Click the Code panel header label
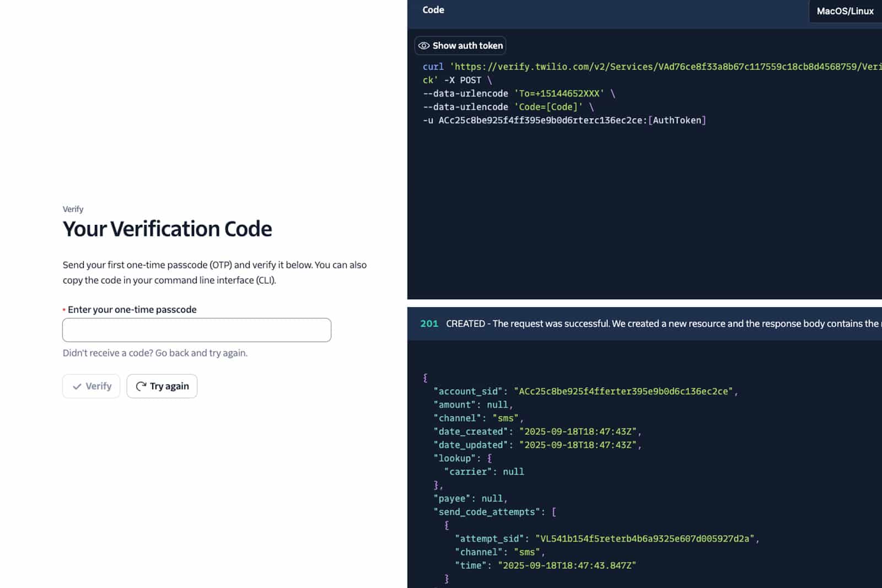Screen dimensions: 882x588 pos(433,10)
